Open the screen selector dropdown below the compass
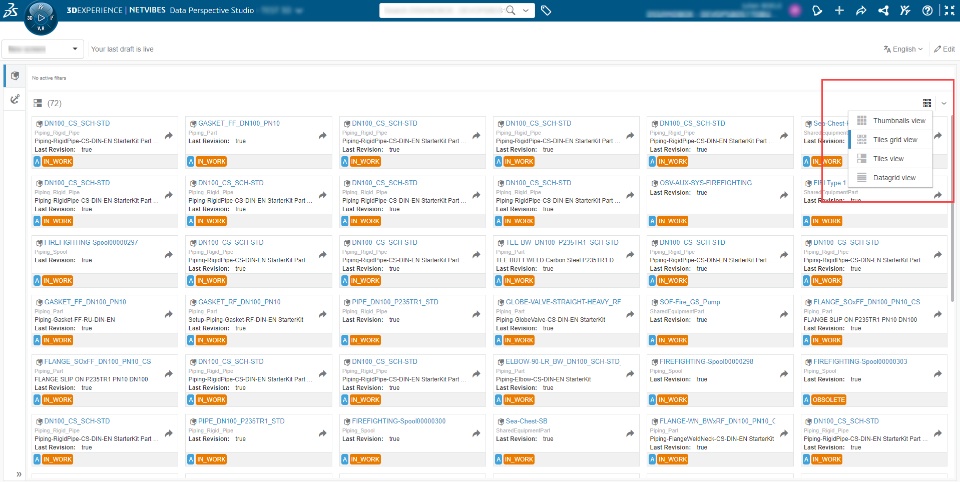Image resolution: width=960 pixels, height=482 pixels. (x=42, y=49)
